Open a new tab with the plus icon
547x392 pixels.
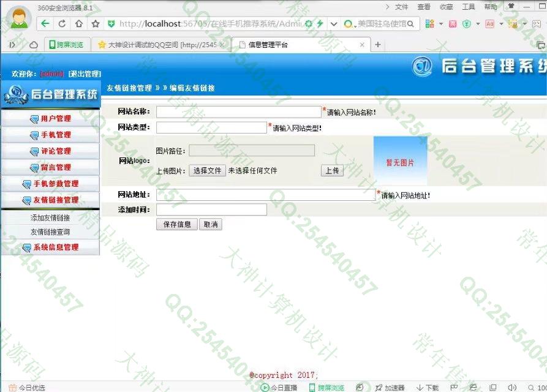(x=377, y=45)
